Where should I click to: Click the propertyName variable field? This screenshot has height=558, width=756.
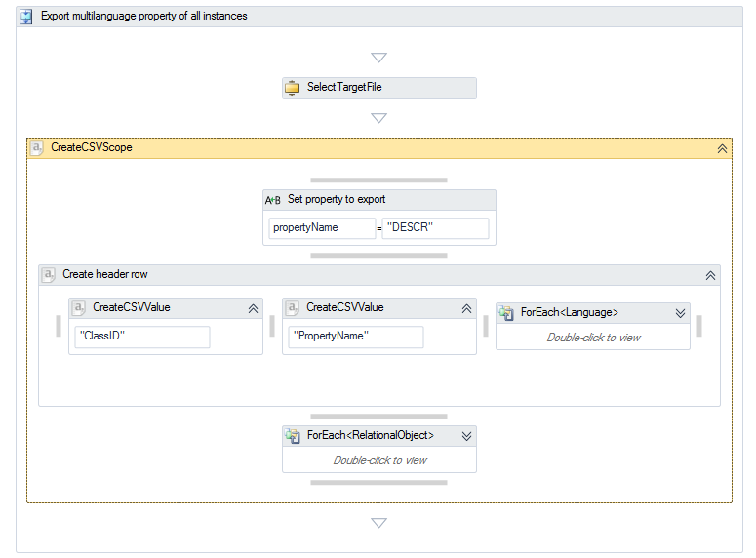(322, 228)
